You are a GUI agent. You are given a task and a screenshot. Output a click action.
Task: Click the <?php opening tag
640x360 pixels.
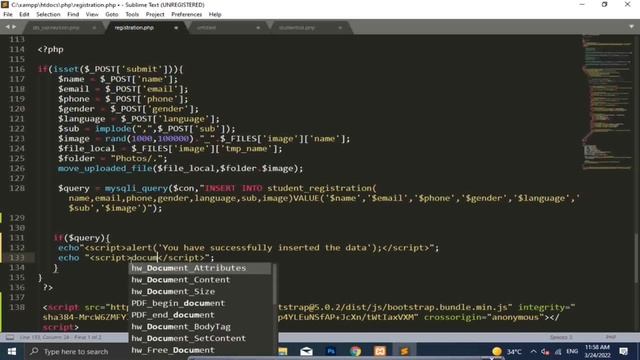click(x=51, y=49)
